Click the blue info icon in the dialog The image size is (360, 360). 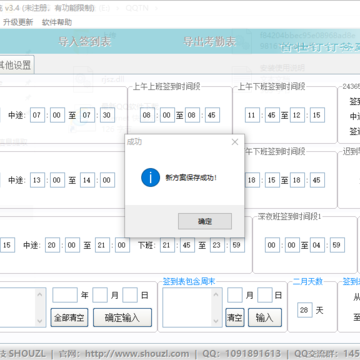tap(150, 177)
